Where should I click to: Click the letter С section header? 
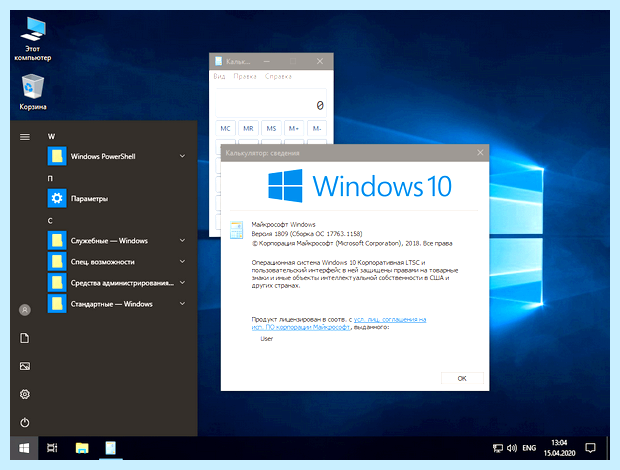pyautogui.click(x=50, y=221)
